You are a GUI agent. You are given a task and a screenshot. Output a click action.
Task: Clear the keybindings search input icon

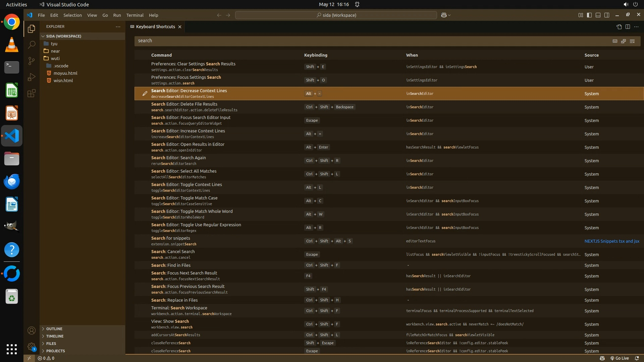point(632,41)
